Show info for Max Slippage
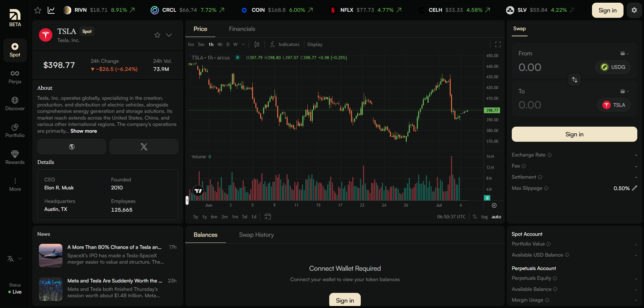Image resolution: width=644 pixels, height=308 pixels. tap(546, 188)
